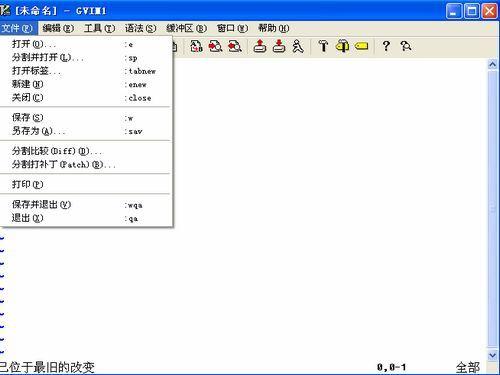Open the 缓冲区 (B) menu
The width and height of the screenshot is (500, 375).
click(187, 28)
